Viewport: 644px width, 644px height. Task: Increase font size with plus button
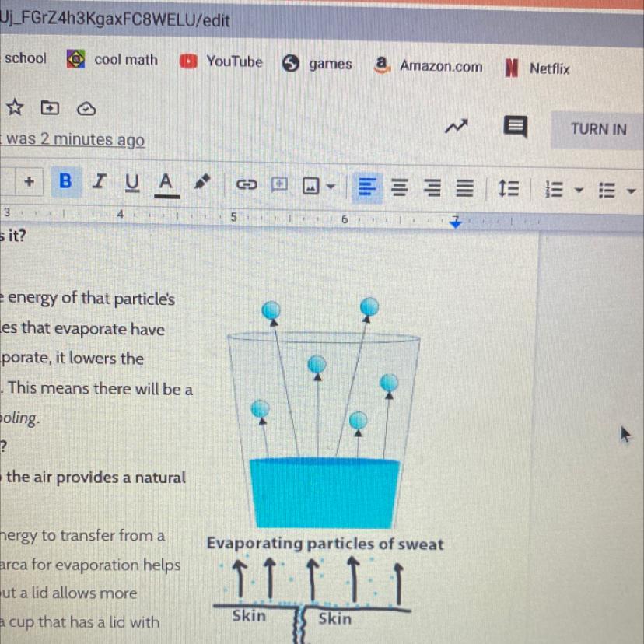[x=29, y=182]
